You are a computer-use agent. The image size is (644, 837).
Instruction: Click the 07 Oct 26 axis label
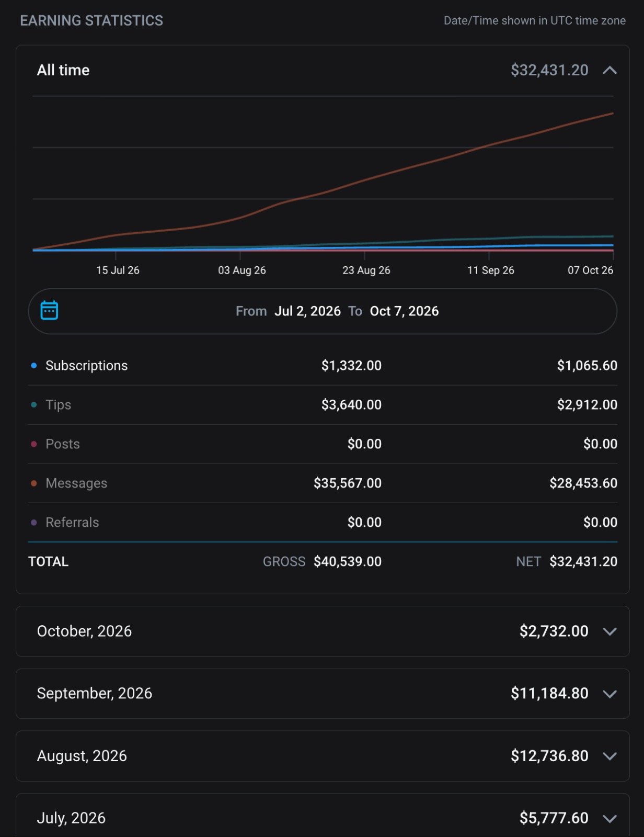(x=591, y=270)
